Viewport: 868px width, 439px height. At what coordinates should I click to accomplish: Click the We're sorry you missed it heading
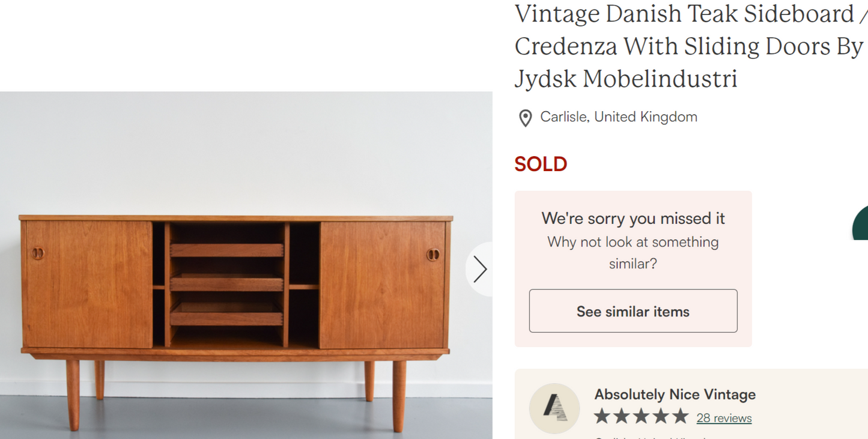[x=633, y=219]
